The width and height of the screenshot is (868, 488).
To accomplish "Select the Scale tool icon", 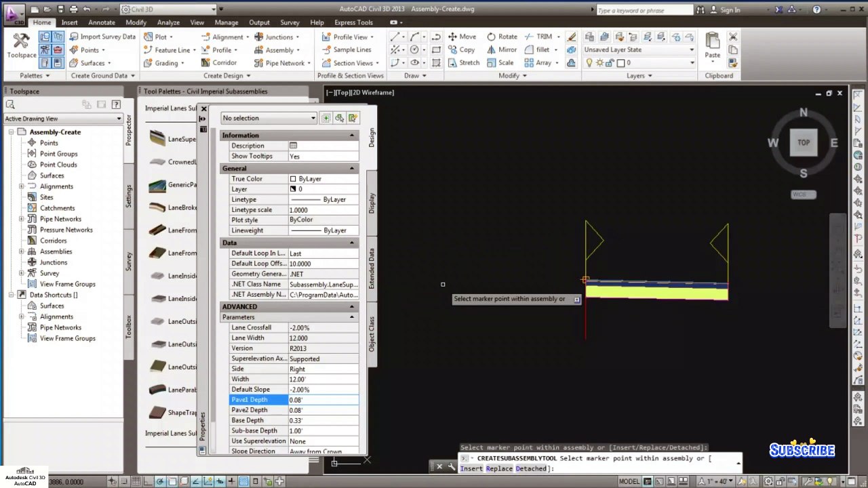I will click(x=500, y=62).
